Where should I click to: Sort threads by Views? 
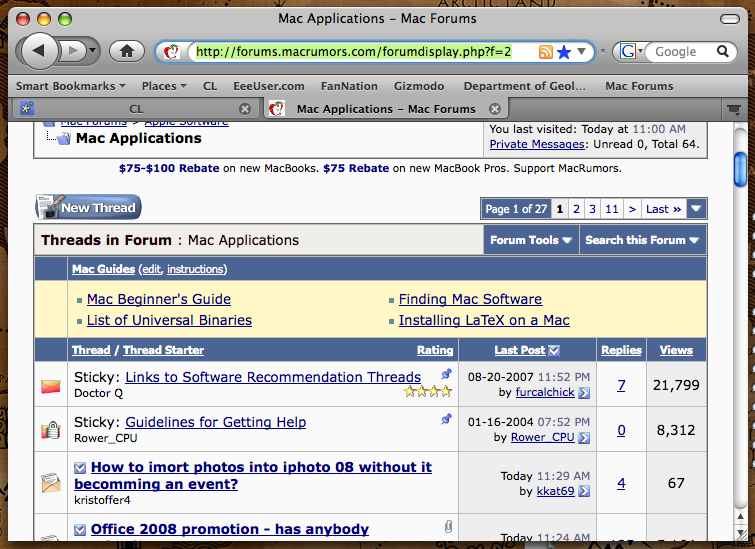676,350
